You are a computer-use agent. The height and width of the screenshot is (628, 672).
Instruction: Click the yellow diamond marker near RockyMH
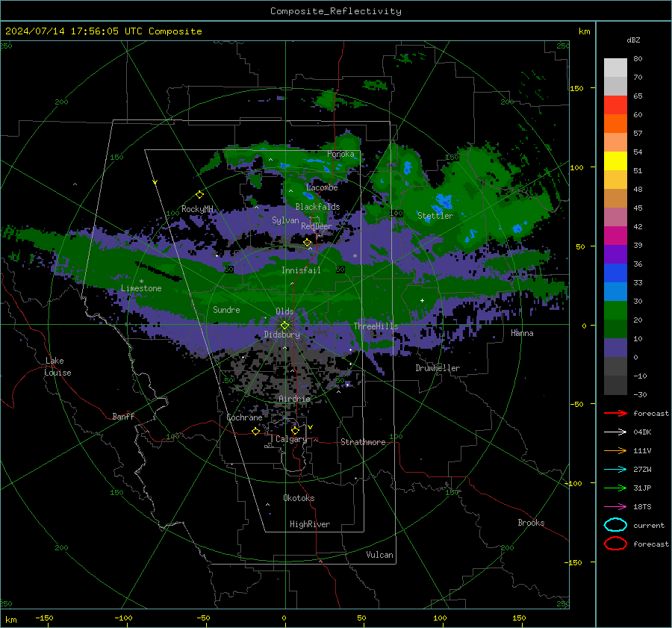(x=199, y=195)
